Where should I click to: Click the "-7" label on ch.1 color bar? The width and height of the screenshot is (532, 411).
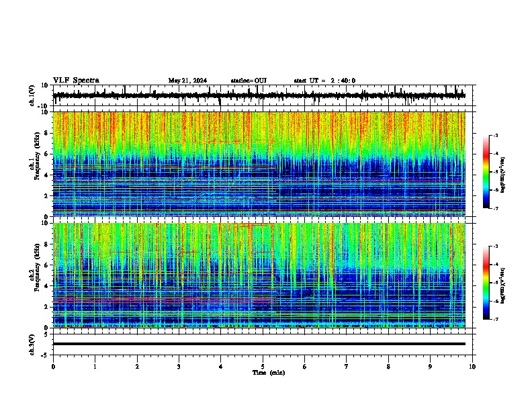tap(496, 208)
